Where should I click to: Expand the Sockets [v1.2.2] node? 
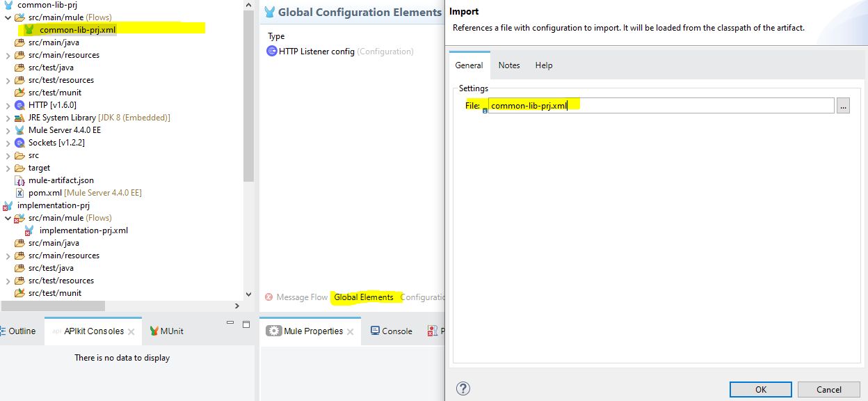[8, 143]
